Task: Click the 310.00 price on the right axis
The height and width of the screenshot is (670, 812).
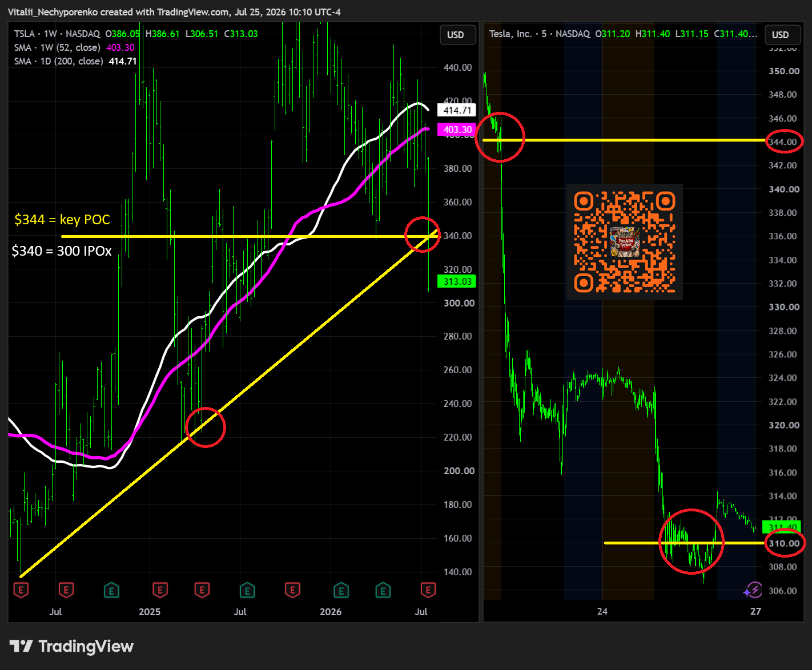Action: tap(784, 543)
